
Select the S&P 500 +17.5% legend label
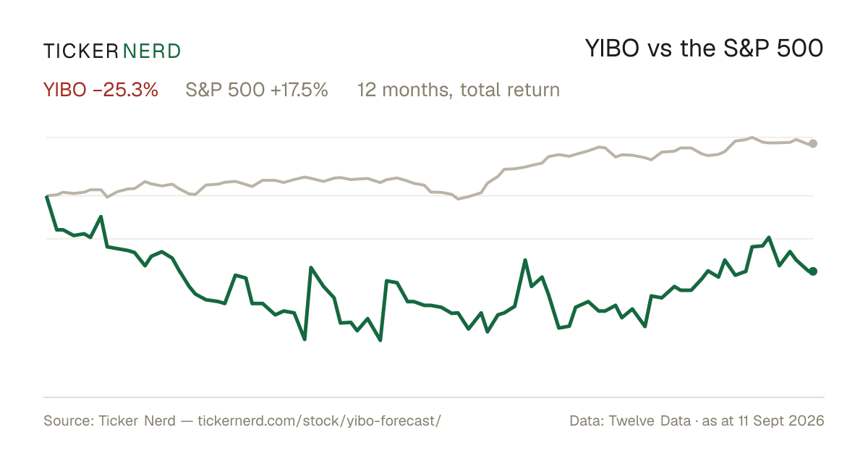tap(257, 90)
